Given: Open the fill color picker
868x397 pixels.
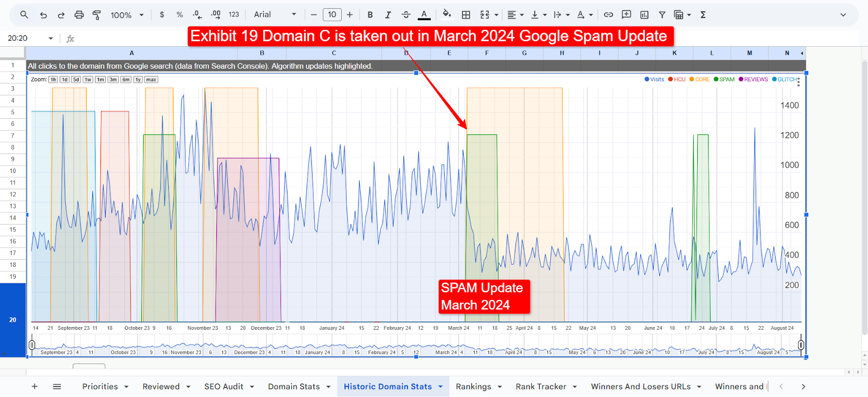Looking at the screenshot, I should pyautogui.click(x=446, y=14).
